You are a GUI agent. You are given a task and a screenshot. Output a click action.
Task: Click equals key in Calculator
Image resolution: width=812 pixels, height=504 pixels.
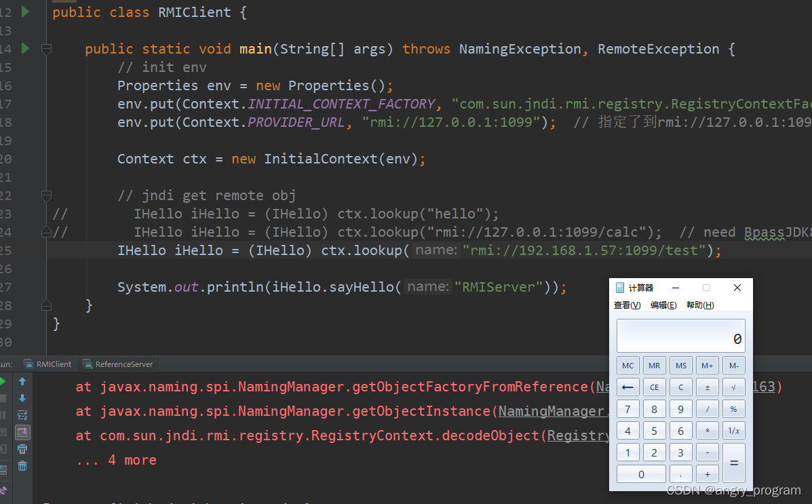coord(734,463)
